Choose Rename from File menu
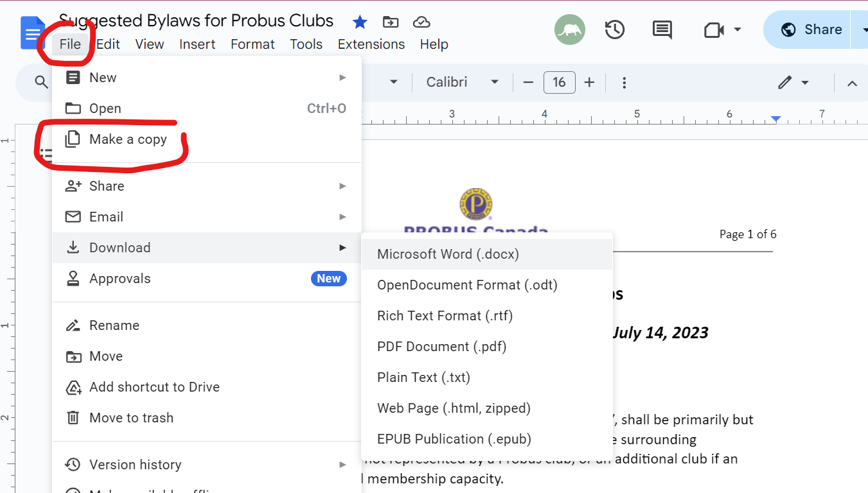Screen dimensions: 868x493 (x=207, y=325)
